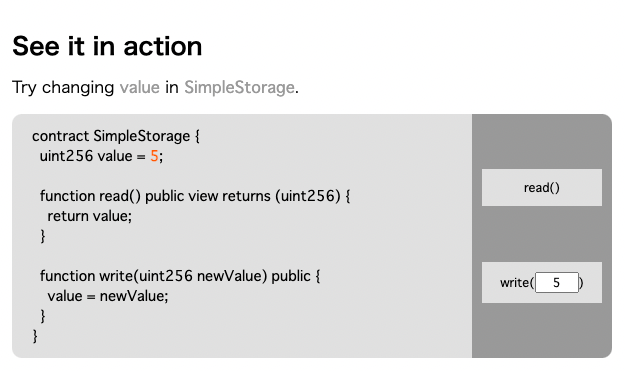Open the gray "value" link in the sentence
This screenshot has width=625, height=371.
(140, 87)
